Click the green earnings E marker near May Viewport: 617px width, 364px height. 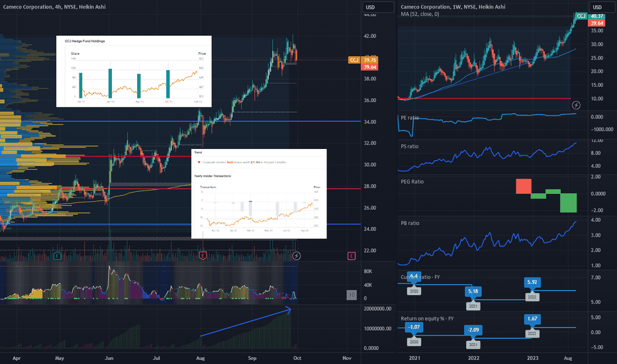[x=57, y=255]
